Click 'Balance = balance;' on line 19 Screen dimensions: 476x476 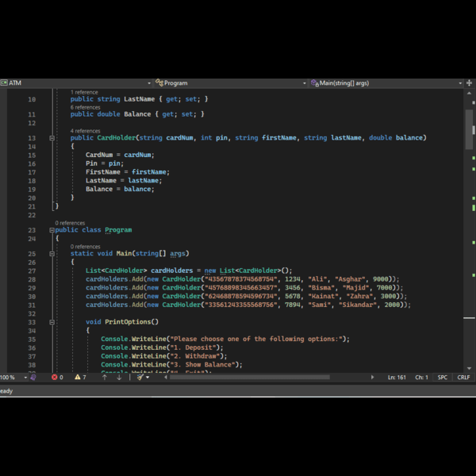120,189
